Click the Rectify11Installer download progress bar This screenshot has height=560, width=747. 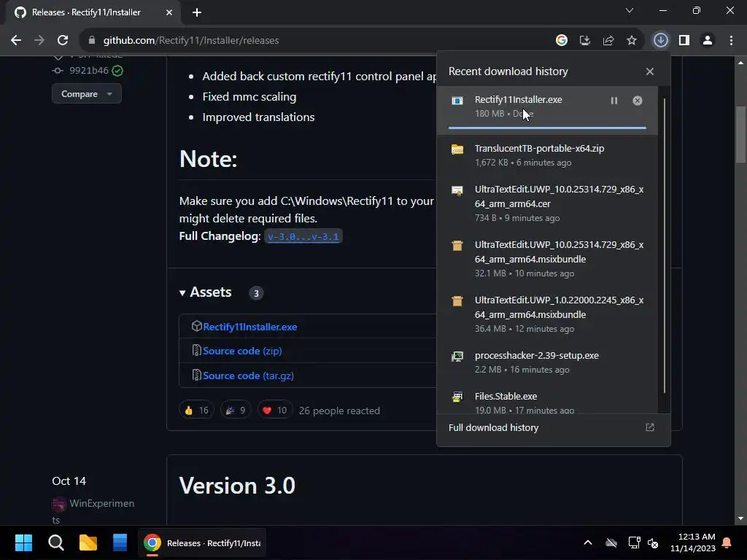coord(547,128)
